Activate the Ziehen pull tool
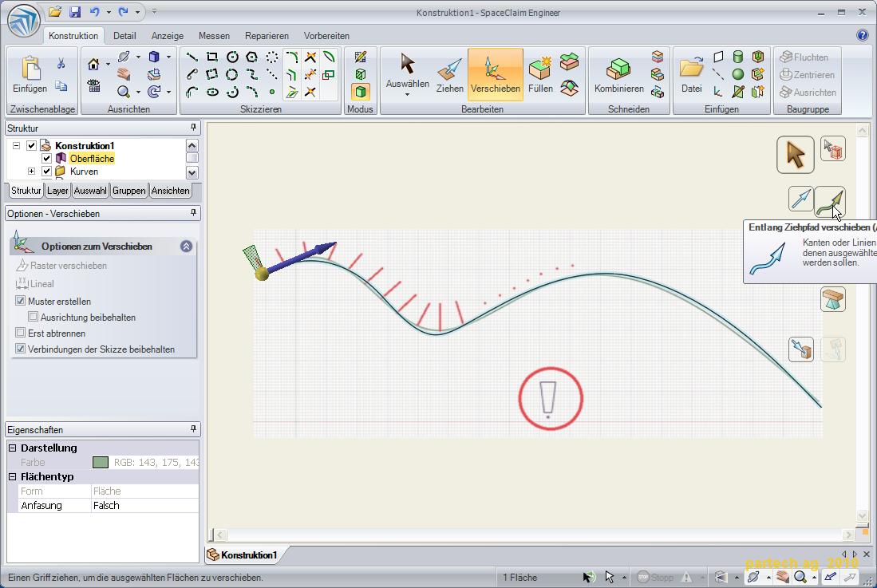Screen dimensions: 877x588 pyautogui.click(x=450, y=75)
